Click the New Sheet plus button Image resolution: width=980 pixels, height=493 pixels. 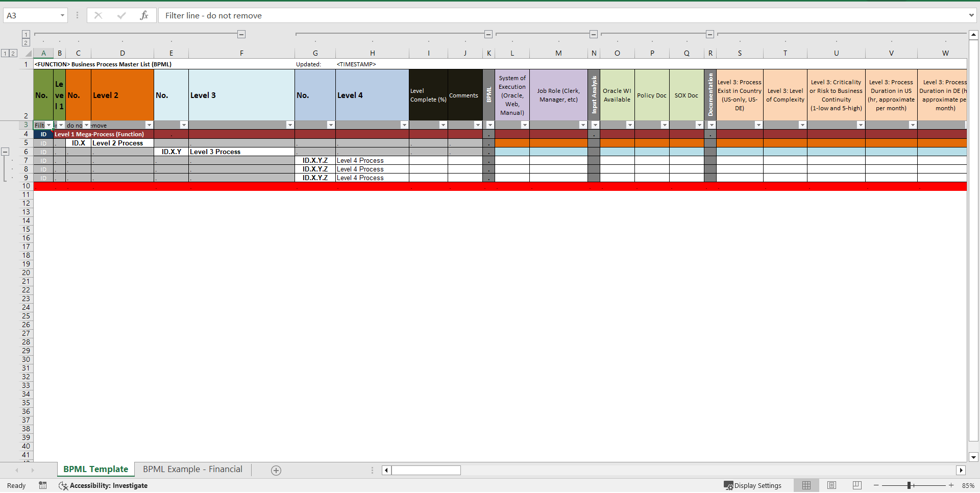(276, 470)
